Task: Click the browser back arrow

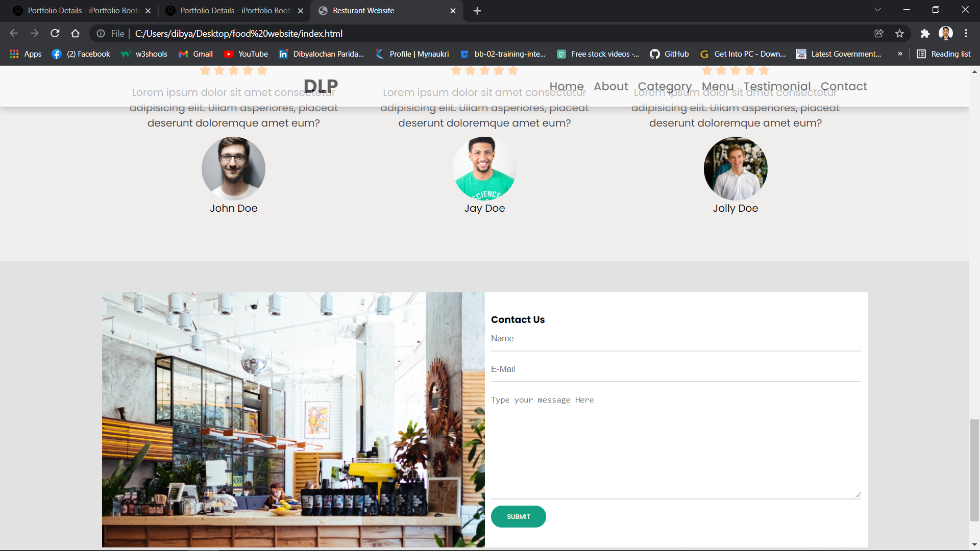Action: [x=14, y=34]
